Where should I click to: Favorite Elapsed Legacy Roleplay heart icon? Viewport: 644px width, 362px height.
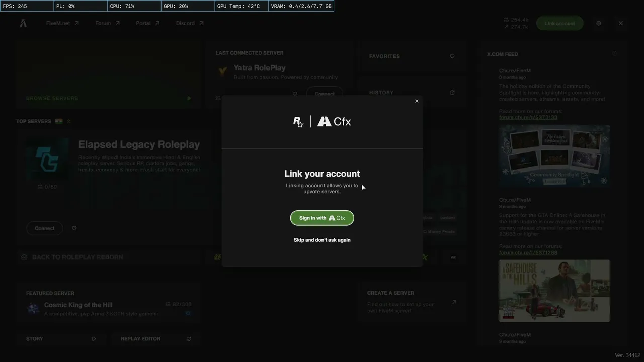click(74, 228)
